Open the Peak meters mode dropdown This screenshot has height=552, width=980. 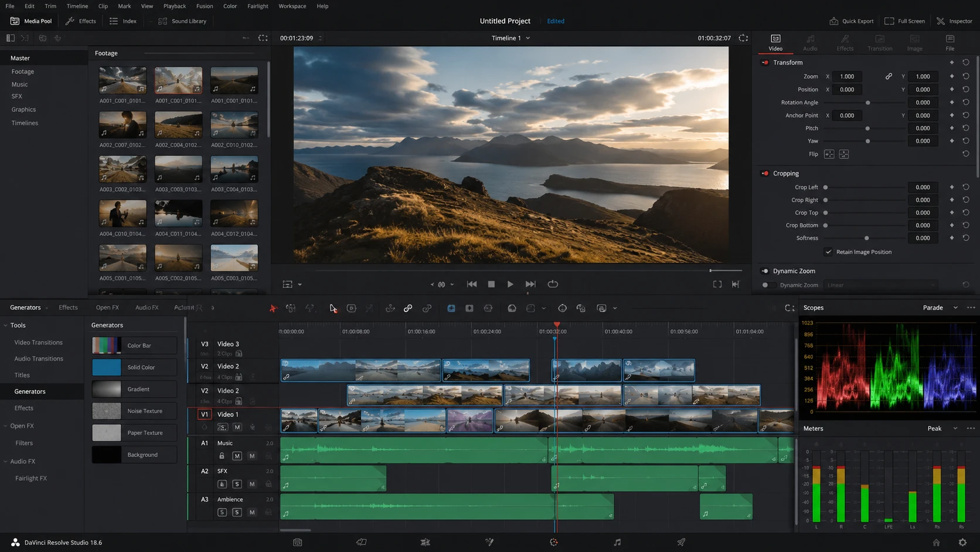(942, 428)
